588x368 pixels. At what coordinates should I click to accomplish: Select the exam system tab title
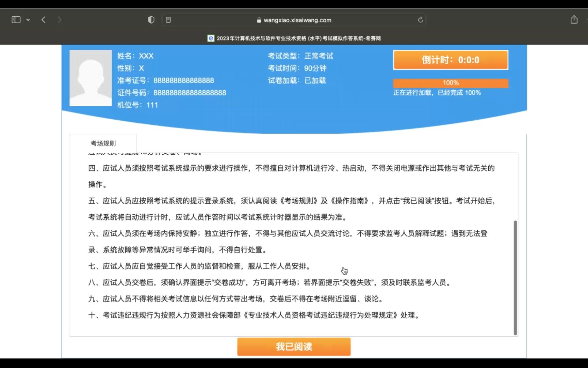click(299, 38)
